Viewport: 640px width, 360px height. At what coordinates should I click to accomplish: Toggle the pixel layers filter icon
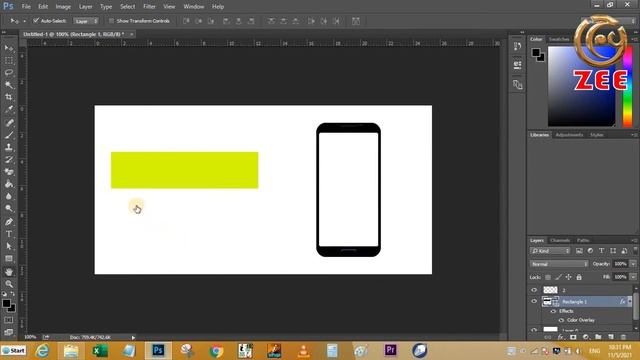pyautogui.click(x=579, y=251)
